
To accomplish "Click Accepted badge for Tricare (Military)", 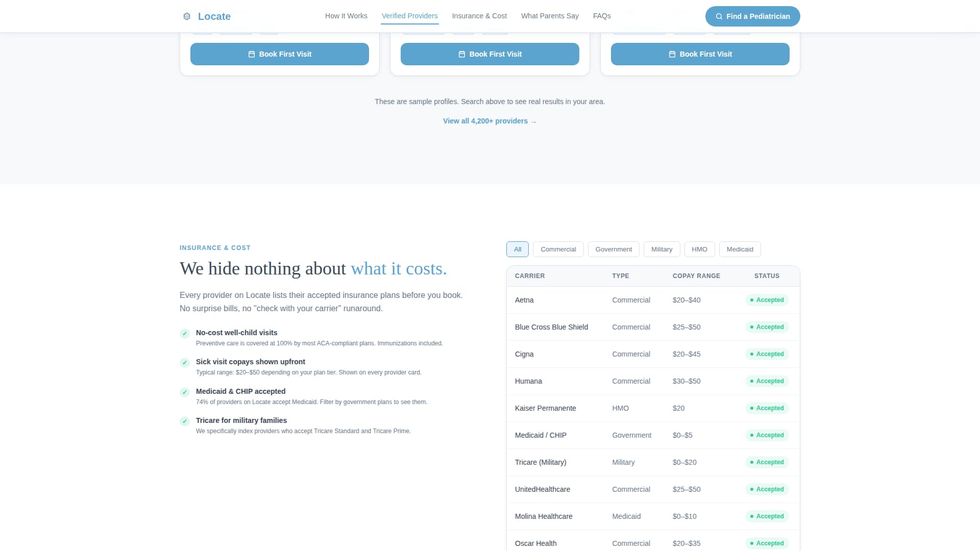I will coord(767,462).
